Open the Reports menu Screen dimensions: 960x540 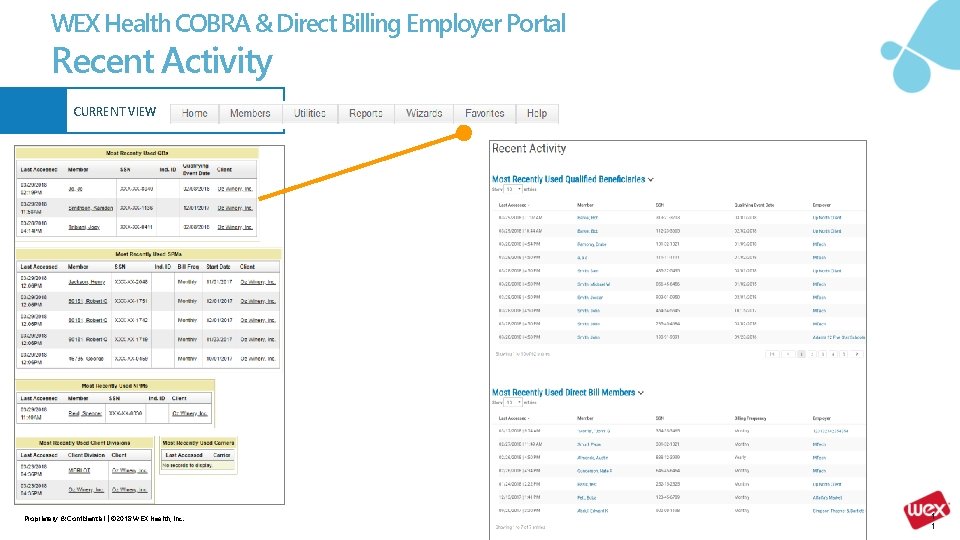[366, 113]
